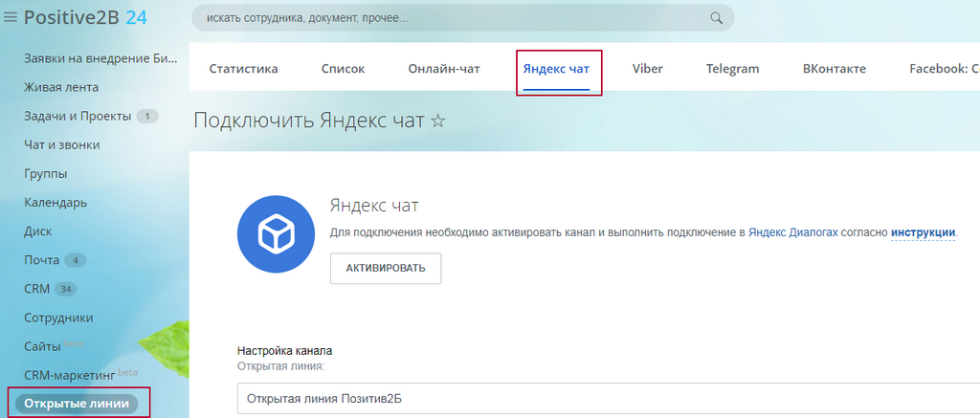Screen dimensions: 980x418
Task: Click the Задачи и Проекты counter badge
Action: pos(147,116)
